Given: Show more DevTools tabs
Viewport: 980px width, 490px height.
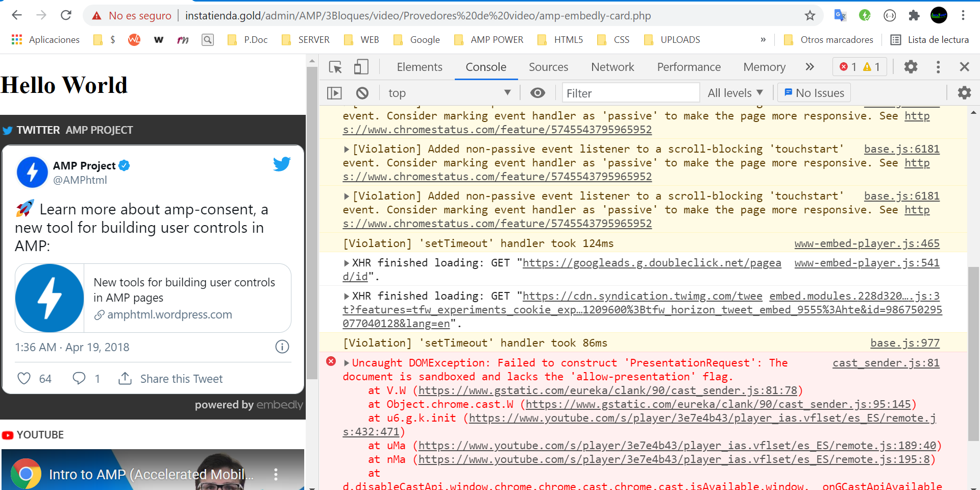Looking at the screenshot, I should [x=810, y=67].
